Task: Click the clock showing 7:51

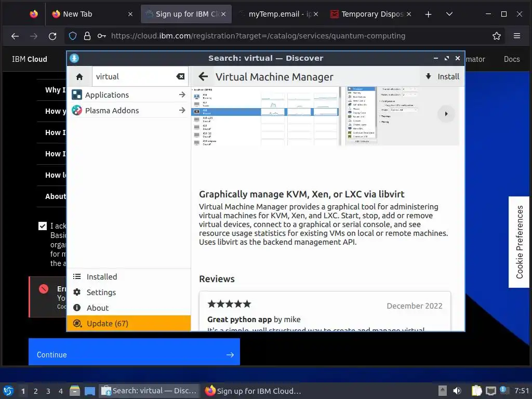Action: click(522, 391)
